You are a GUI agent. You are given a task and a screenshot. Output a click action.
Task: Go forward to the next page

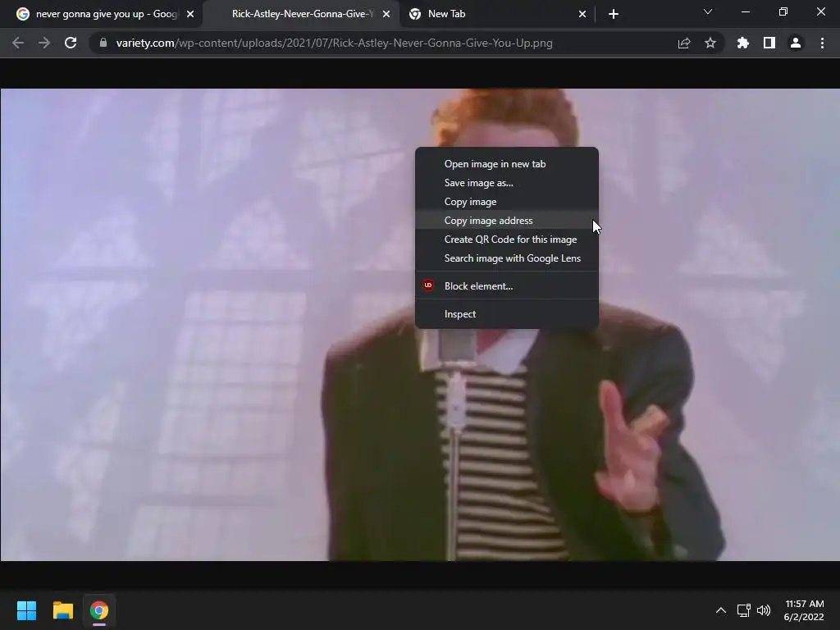pyautogui.click(x=44, y=43)
